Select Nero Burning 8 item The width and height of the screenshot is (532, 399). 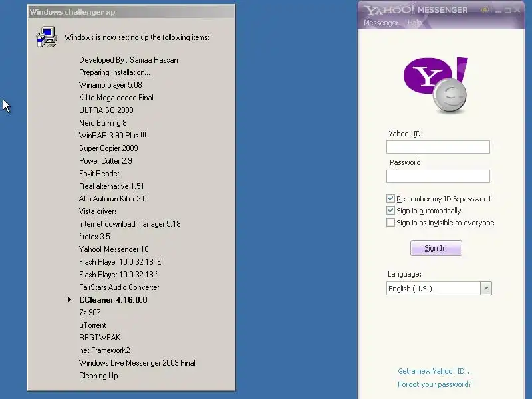click(x=103, y=123)
